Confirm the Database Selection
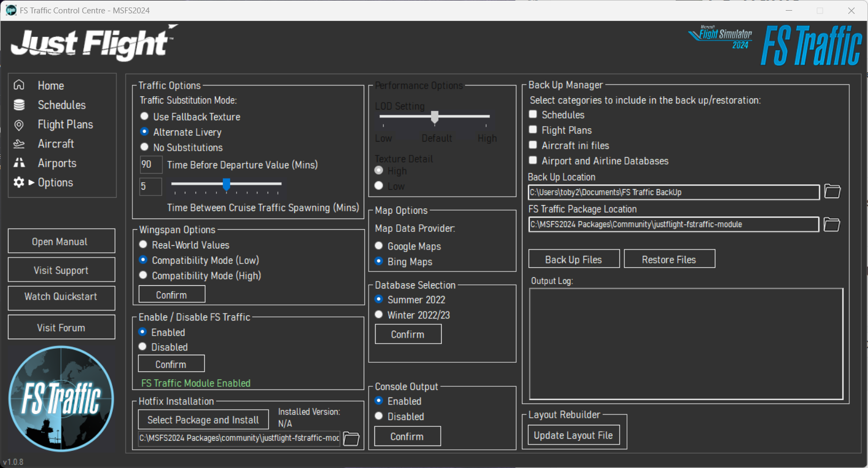868x468 pixels. click(x=408, y=334)
